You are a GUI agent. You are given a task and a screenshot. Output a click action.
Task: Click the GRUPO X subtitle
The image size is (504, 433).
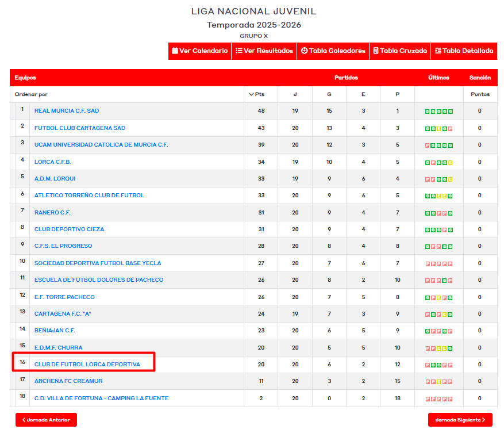tap(253, 36)
